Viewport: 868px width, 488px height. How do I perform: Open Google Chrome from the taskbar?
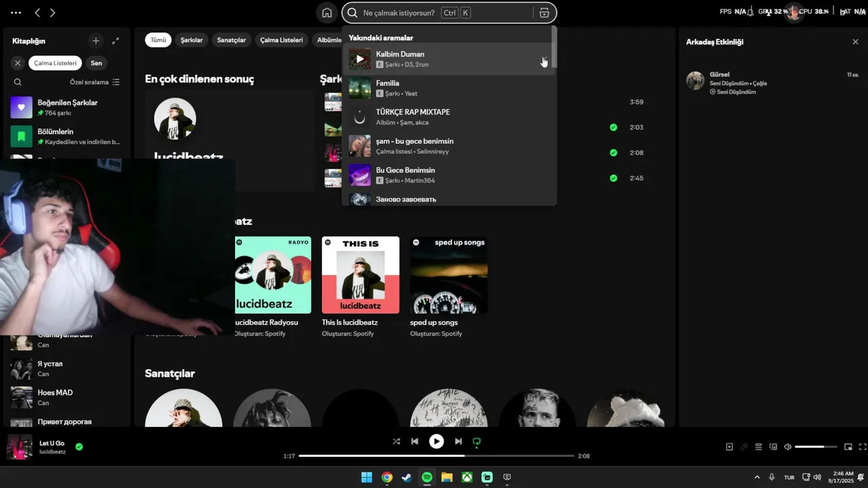(387, 477)
